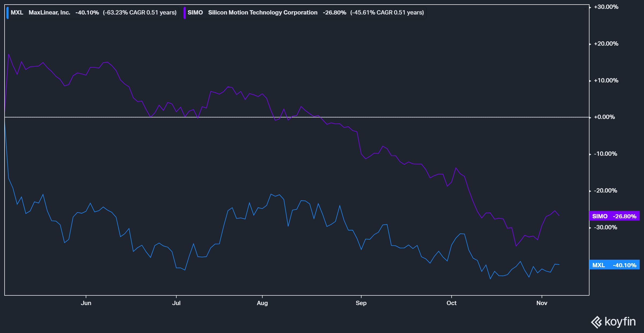Click the +20.00% y-axis label

(x=606, y=44)
